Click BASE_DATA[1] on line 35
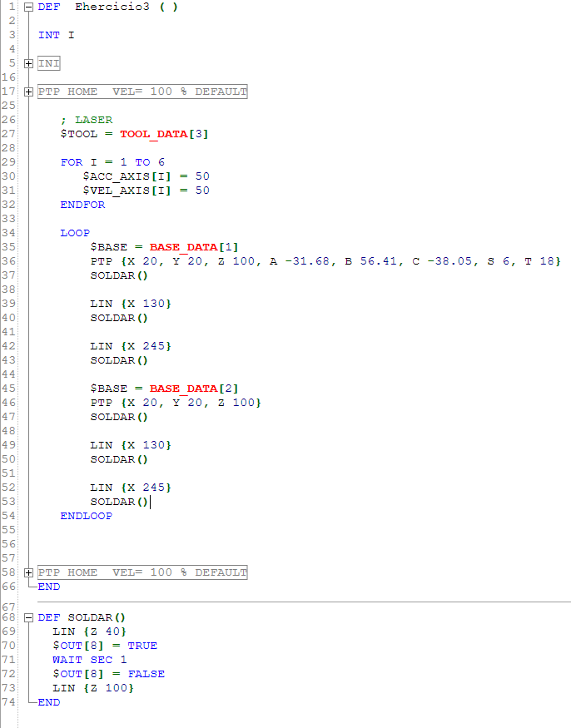The width and height of the screenshot is (571, 728). coord(194,247)
